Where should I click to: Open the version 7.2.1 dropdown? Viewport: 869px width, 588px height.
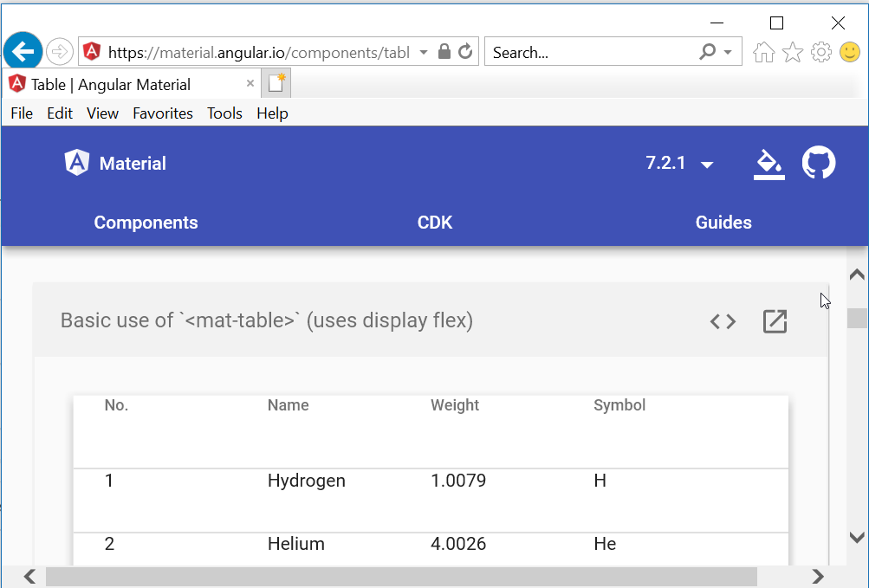click(x=679, y=163)
